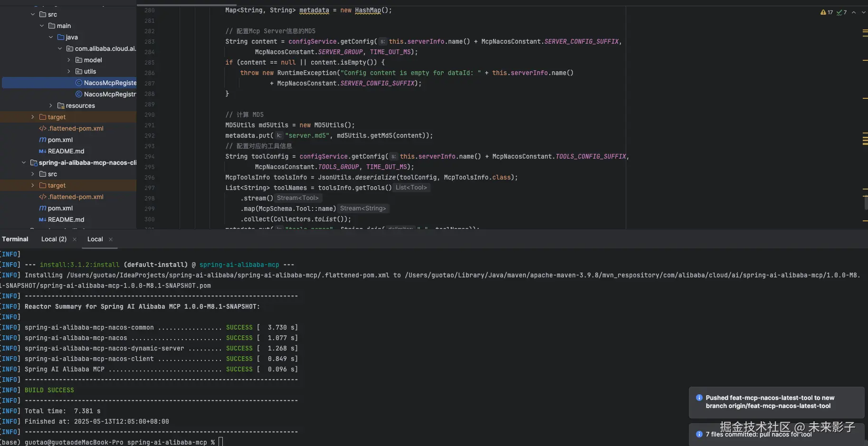Click the BUILD SUCCESS line in terminal
Image resolution: width=868 pixels, height=446 pixels.
[49, 390]
